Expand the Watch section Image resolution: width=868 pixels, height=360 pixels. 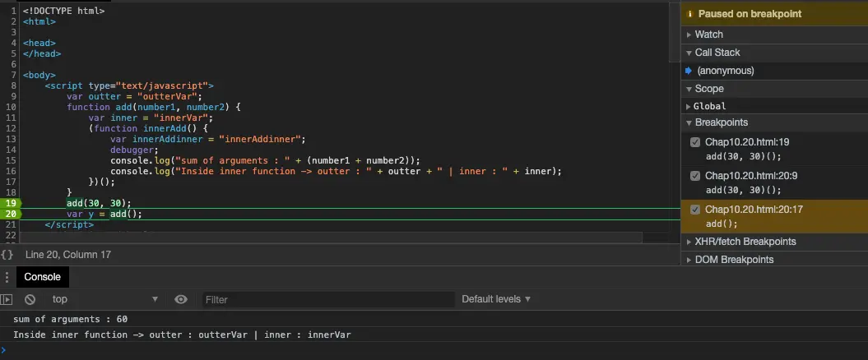[x=689, y=35]
